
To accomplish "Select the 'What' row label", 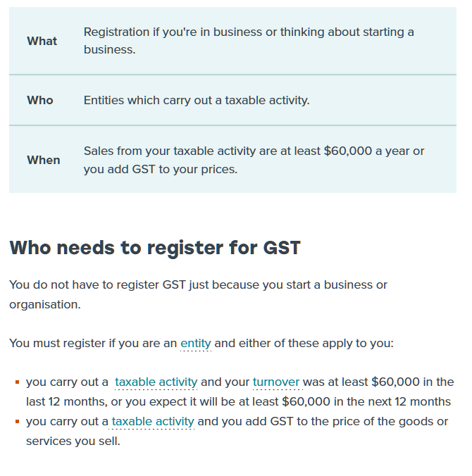I will [42, 41].
